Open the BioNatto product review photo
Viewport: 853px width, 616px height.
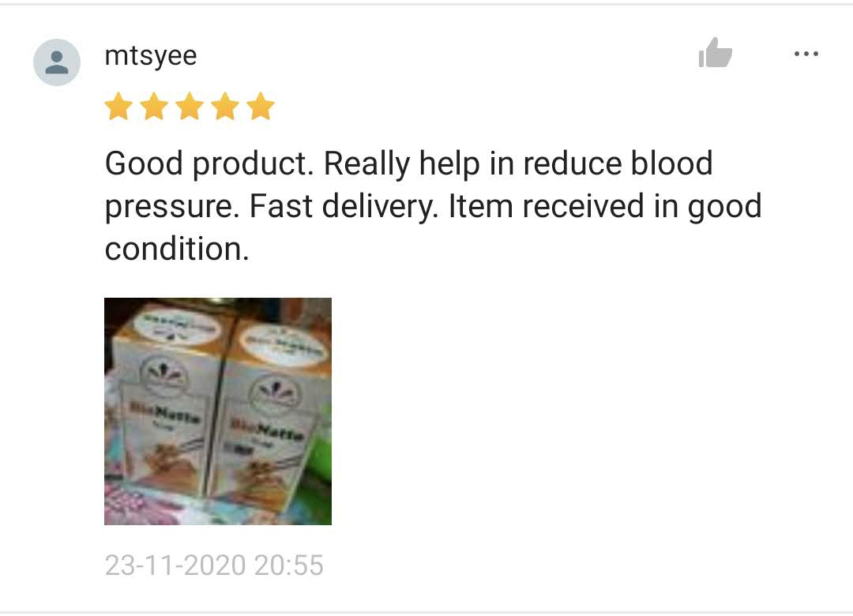[218, 411]
